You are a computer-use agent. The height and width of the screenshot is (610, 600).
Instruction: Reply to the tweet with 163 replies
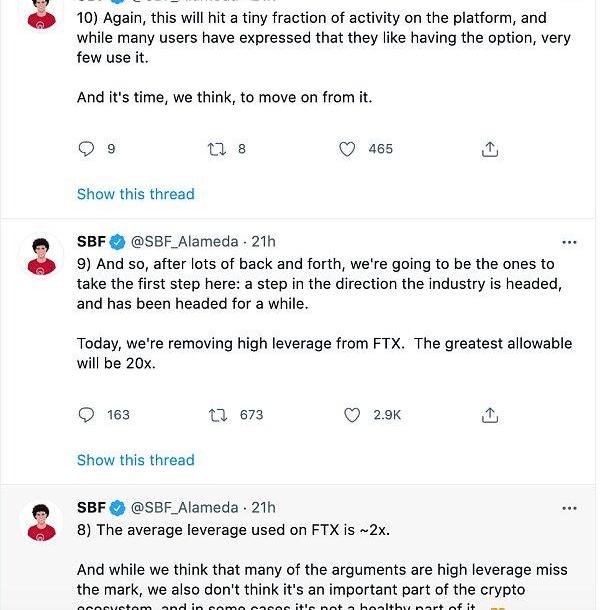click(87, 414)
